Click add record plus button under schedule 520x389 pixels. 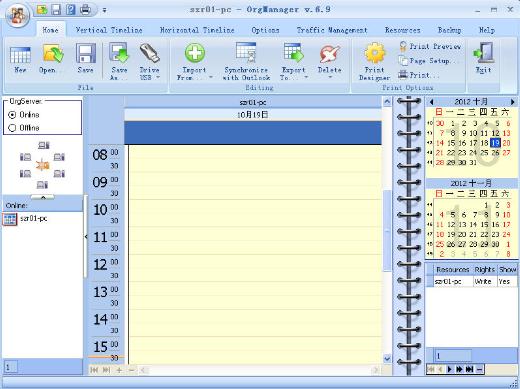click(119, 370)
